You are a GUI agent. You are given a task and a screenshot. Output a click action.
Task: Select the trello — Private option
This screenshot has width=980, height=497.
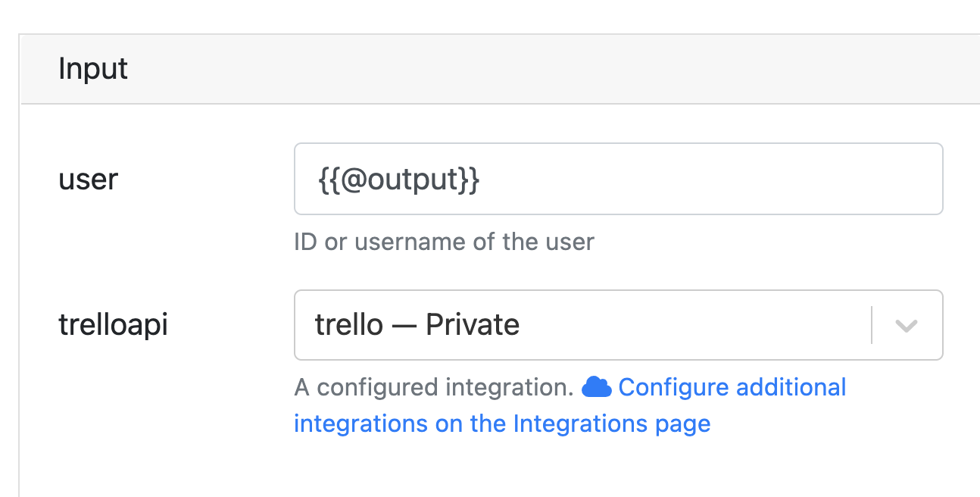click(417, 325)
